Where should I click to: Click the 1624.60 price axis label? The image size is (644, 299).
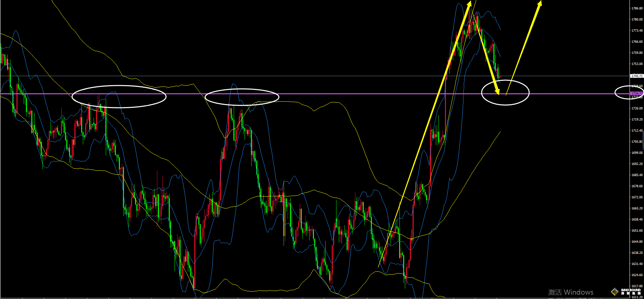(x=637, y=275)
